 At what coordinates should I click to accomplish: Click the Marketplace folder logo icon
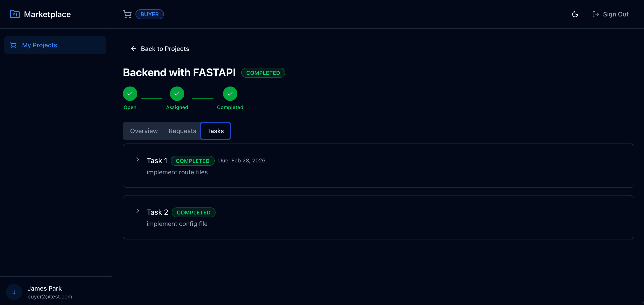(x=15, y=14)
